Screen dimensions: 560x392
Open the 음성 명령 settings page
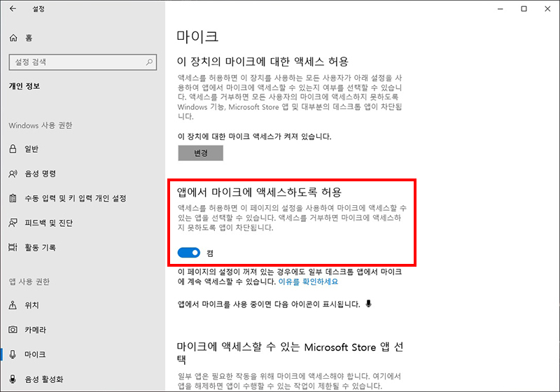point(83,174)
